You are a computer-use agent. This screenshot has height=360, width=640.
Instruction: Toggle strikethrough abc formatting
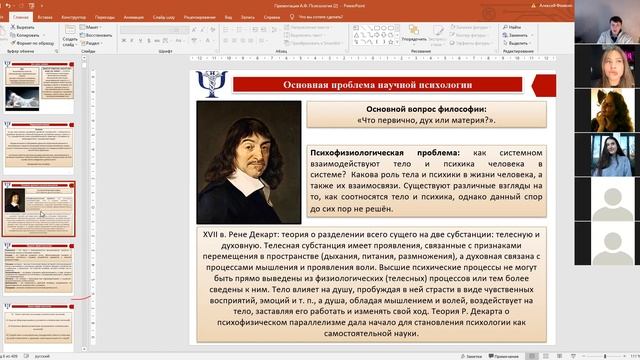(x=157, y=41)
